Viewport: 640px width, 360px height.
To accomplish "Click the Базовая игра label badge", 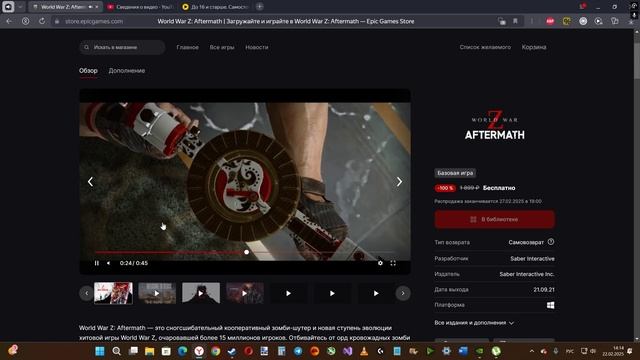I will (455, 173).
